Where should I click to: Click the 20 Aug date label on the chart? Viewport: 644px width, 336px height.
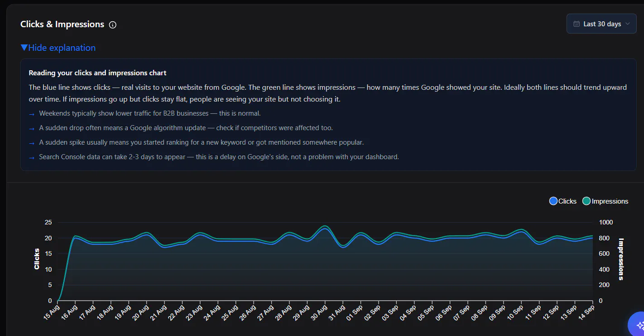[140, 312]
